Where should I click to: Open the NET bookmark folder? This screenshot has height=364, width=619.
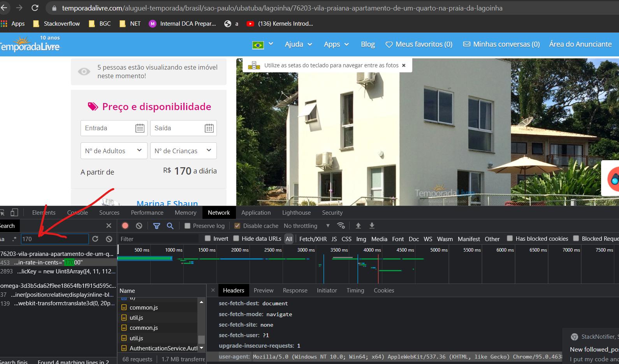pyautogui.click(x=130, y=24)
